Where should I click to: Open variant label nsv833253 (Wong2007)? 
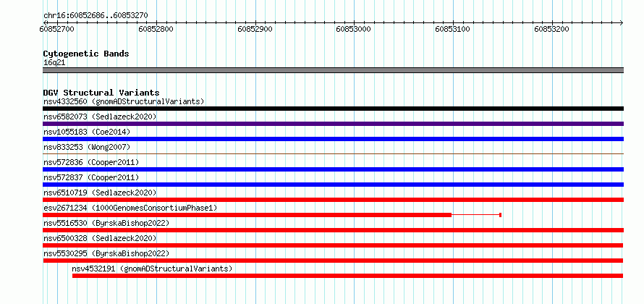[x=87, y=147]
